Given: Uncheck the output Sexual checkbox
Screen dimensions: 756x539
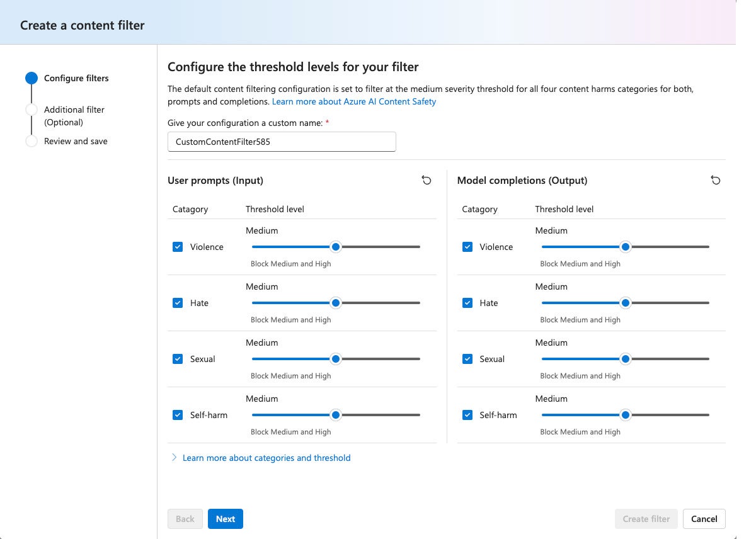Looking at the screenshot, I should coord(467,359).
